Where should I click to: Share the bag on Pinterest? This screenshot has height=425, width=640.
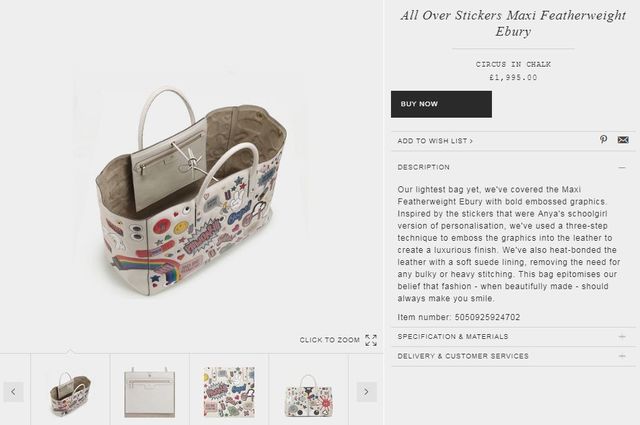(604, 140)
